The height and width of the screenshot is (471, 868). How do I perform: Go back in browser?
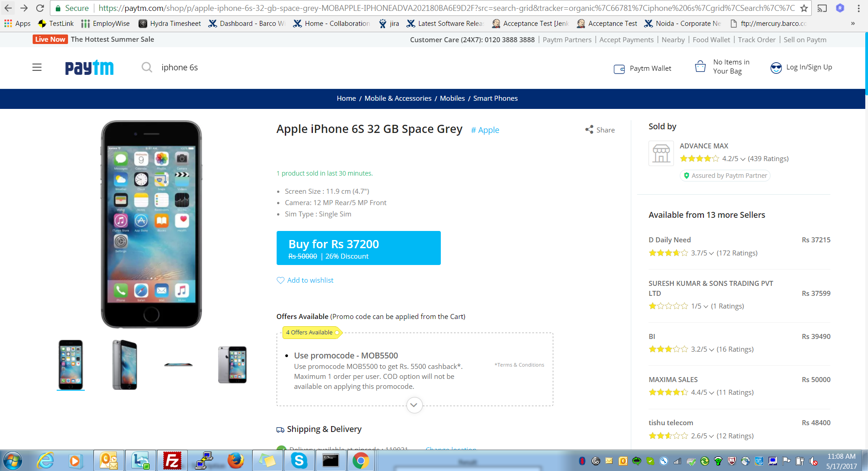pyautogui.click(x=8, y=8)
